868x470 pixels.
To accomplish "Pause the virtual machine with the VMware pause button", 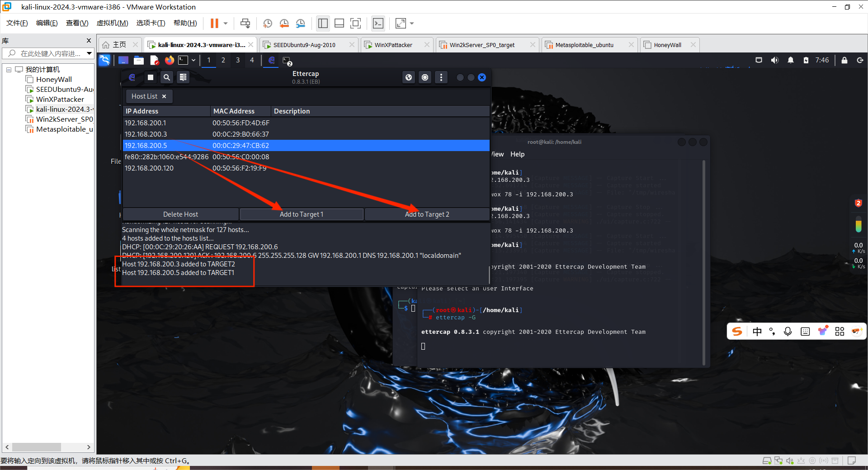I will point(214,24).
